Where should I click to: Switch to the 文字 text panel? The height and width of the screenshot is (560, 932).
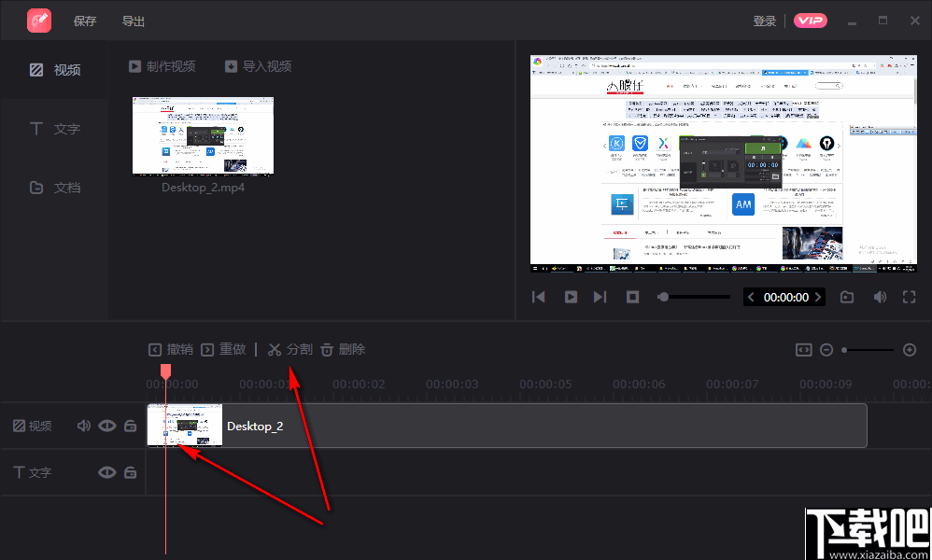(56, 129)
